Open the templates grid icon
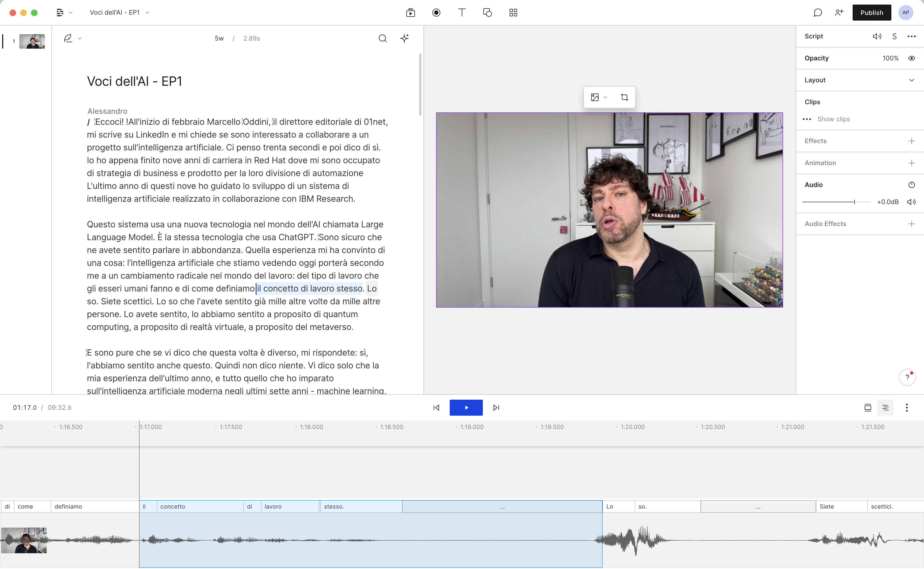 (513, 13)
